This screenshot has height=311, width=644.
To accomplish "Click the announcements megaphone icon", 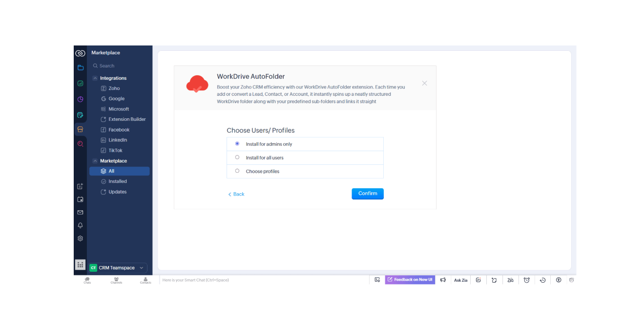I will (x=443, y=280).
